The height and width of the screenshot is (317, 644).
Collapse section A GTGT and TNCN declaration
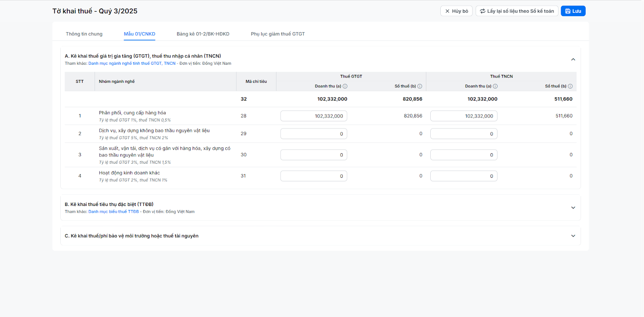click(x=573, y=60)
